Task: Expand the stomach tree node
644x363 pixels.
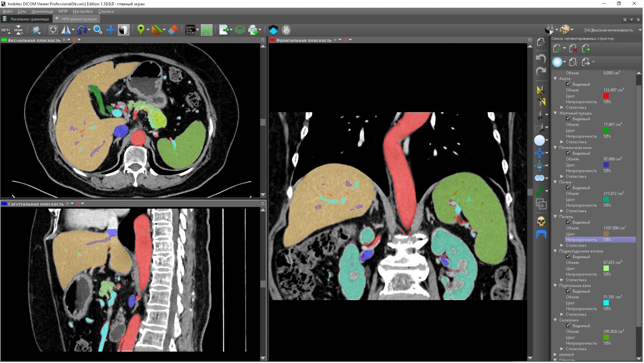Action: point(555,355)
